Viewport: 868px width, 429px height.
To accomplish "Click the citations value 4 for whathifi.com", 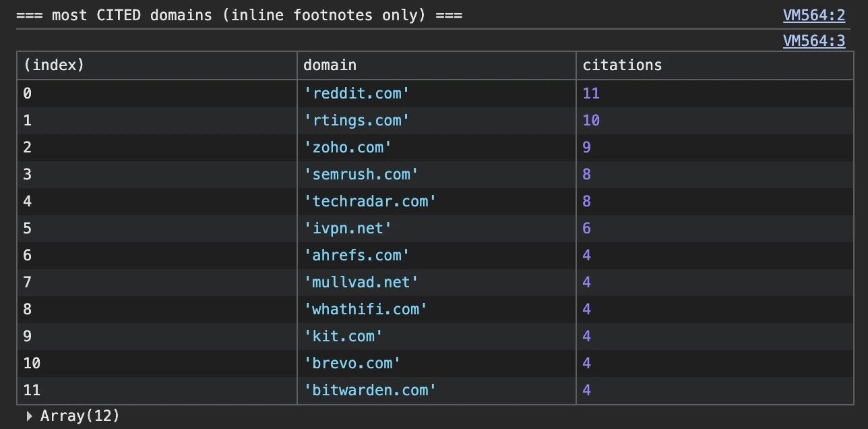I will coord(587,309).
